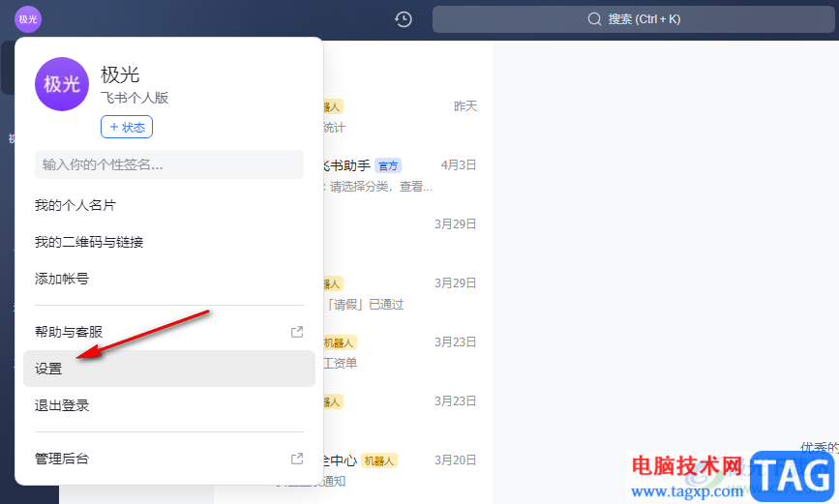Image resolution: width=839 pixels, height=504 pixels.
Task: Focus the 输入你的个性签名 field
Action: (x=169, y=164)
